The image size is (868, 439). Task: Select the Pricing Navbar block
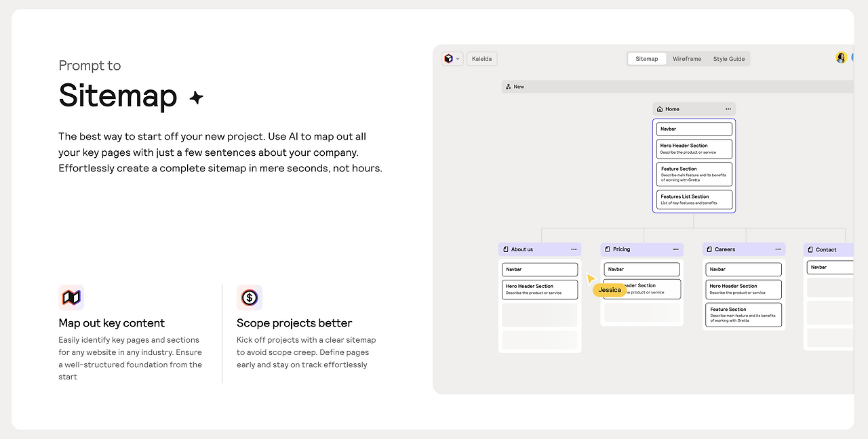pyautogui.click(x=642, y=269)
